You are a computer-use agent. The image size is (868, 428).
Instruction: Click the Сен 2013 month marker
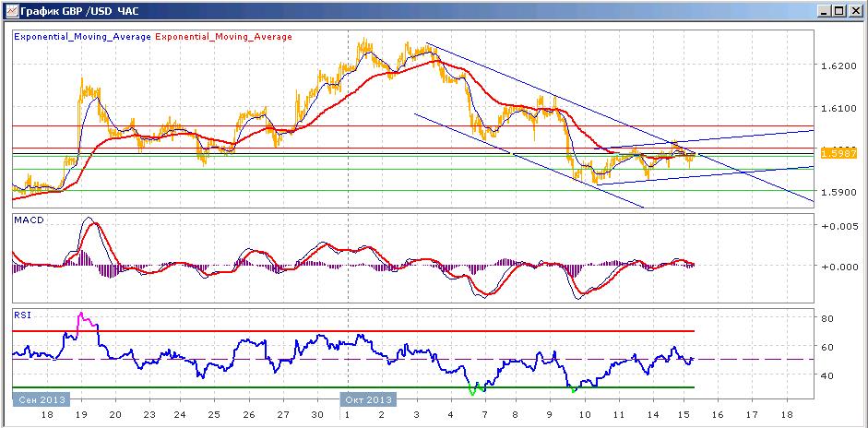pos(42,399)
